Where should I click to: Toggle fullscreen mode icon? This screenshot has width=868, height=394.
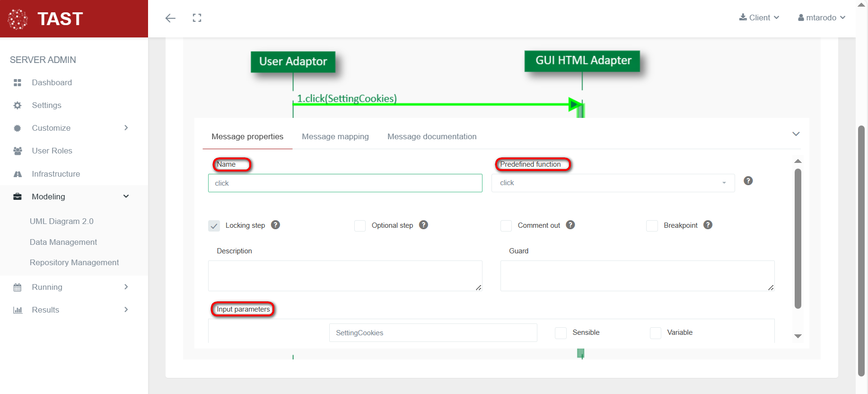tap(197, 18)
